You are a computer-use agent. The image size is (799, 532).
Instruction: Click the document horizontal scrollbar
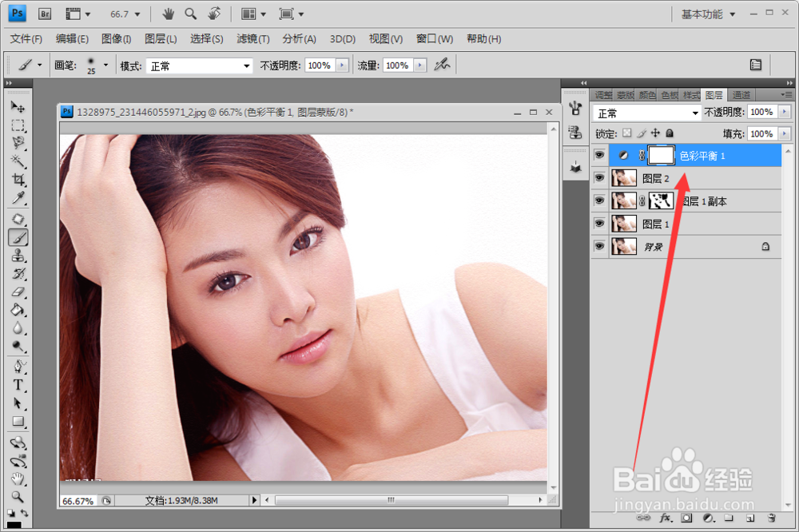click(391, 500)
